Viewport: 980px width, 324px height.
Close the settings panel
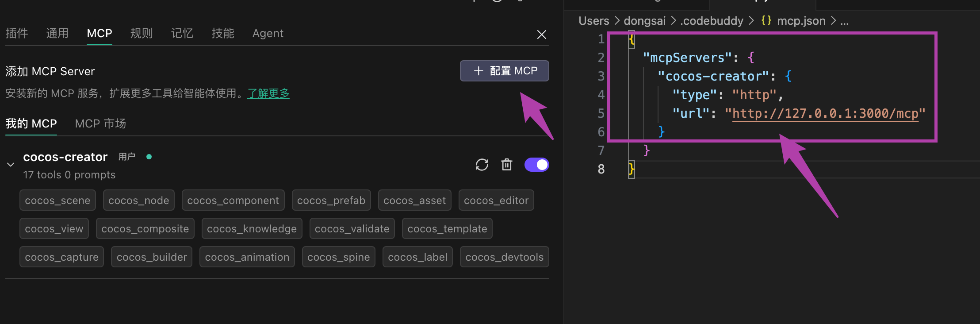(542, 35)
